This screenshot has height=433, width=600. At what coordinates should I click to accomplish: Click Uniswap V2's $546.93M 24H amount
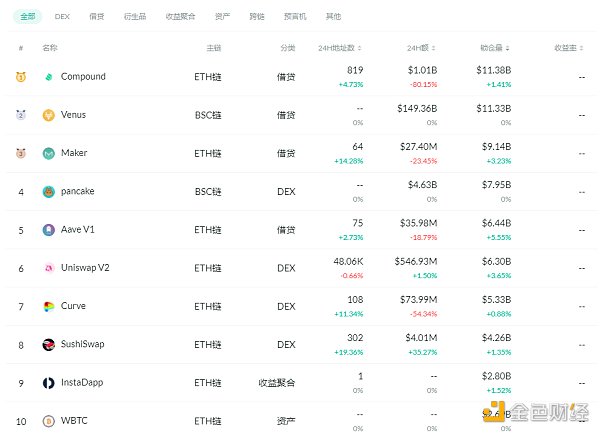pos(416,262)
